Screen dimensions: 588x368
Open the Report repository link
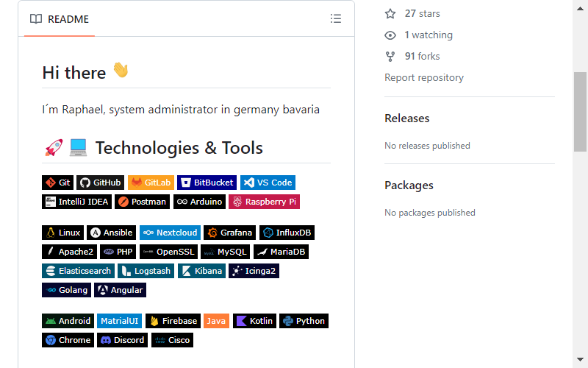click(x=424, y=77)
